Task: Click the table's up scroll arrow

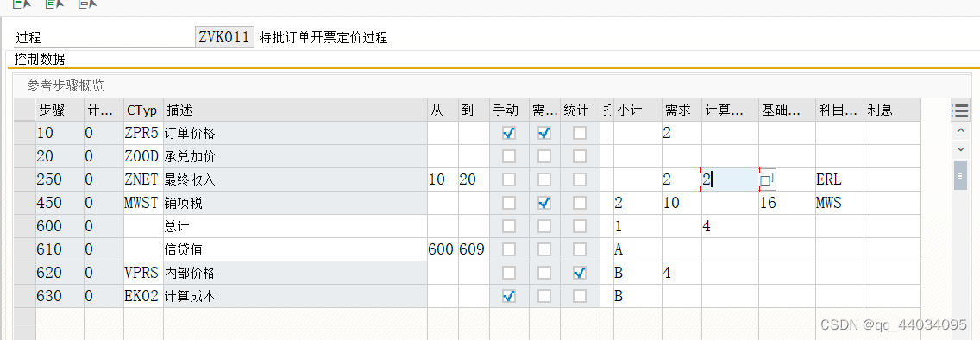Action: point(961,132)
